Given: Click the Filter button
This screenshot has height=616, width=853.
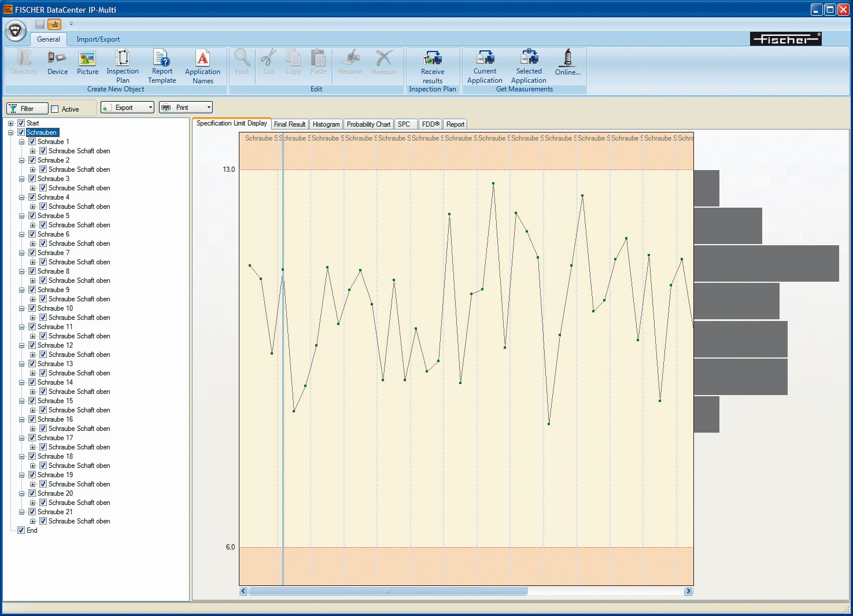Looking at the screenshot, I should tap(27, 109).
